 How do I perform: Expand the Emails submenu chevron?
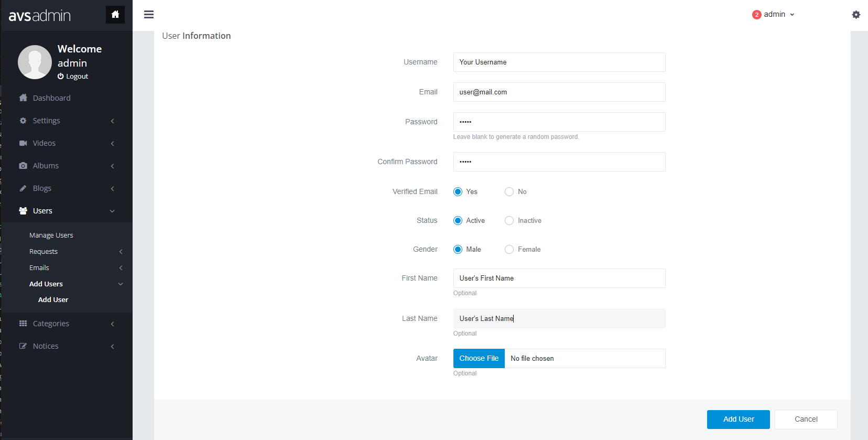[121, 268]
